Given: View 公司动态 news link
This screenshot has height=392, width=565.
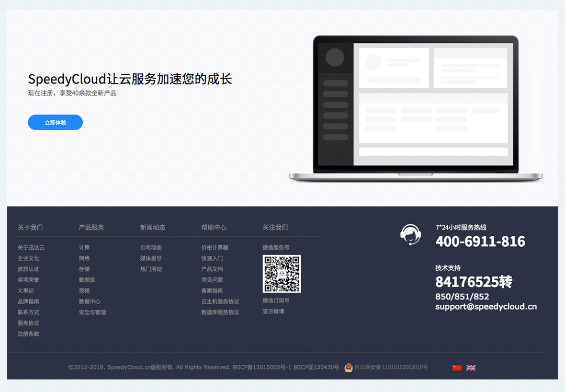Looking at the screenshot, I should click(x=151, y=248).
